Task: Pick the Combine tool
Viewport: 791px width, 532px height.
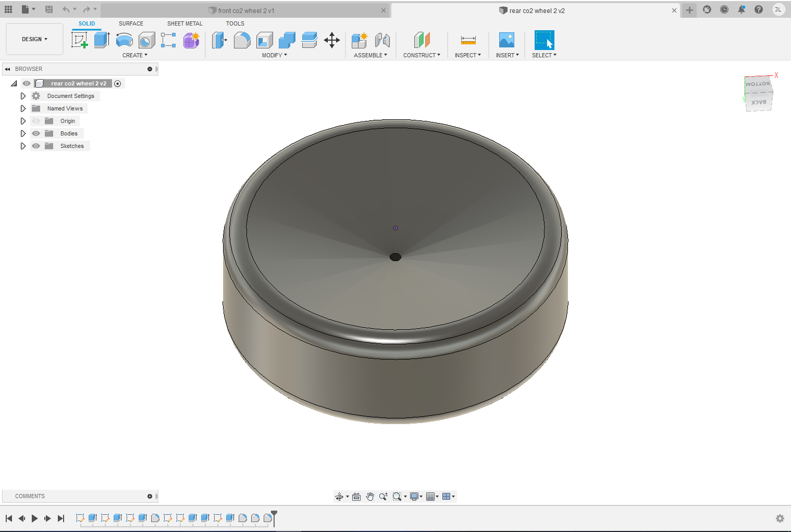Action: coord(287,40)
